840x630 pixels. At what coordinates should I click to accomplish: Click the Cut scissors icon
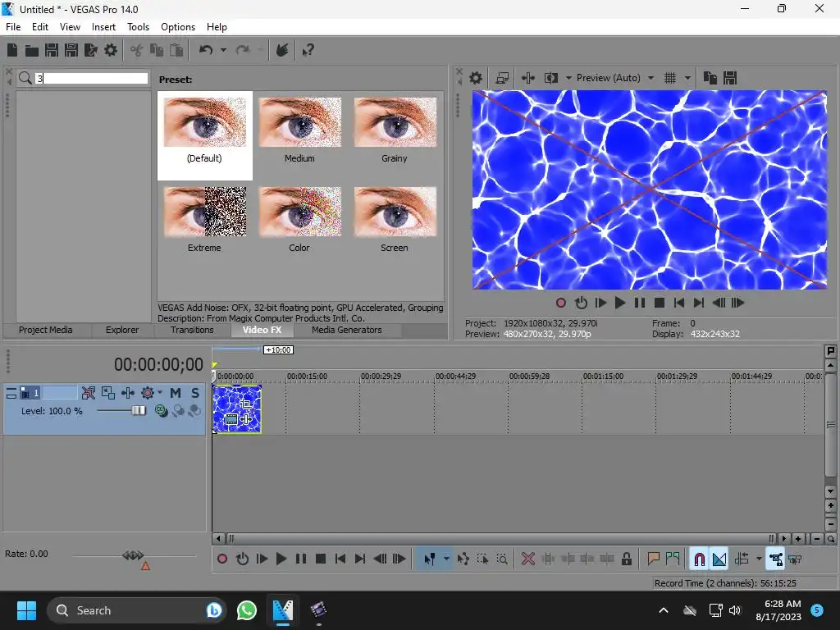[x=137, y=50]
